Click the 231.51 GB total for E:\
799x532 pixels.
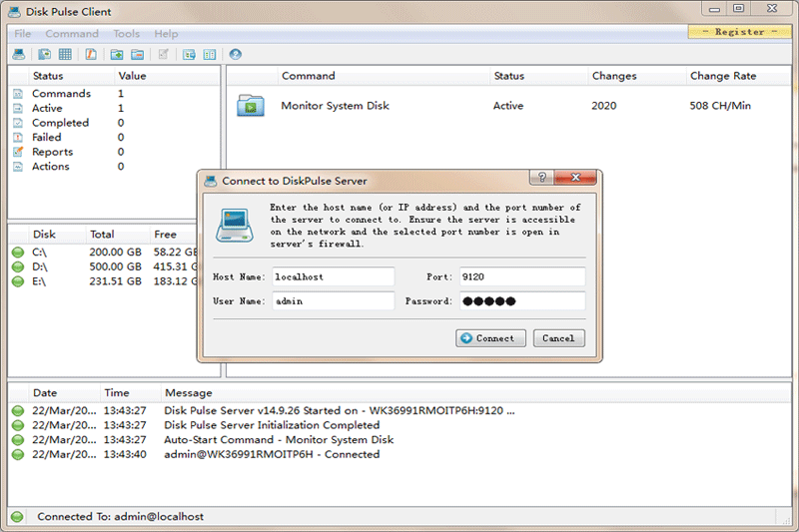[115, 281]
